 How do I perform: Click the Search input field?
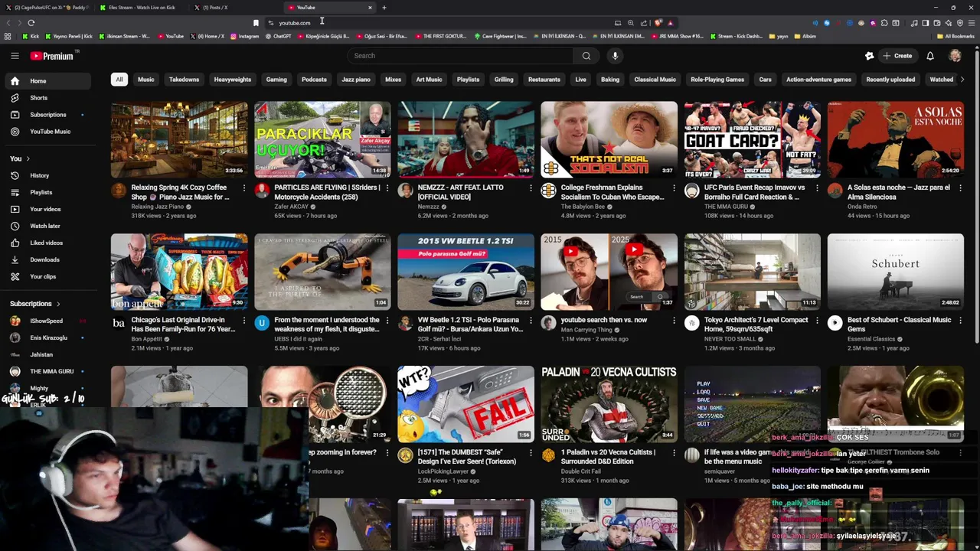click(x=459, y=56)
